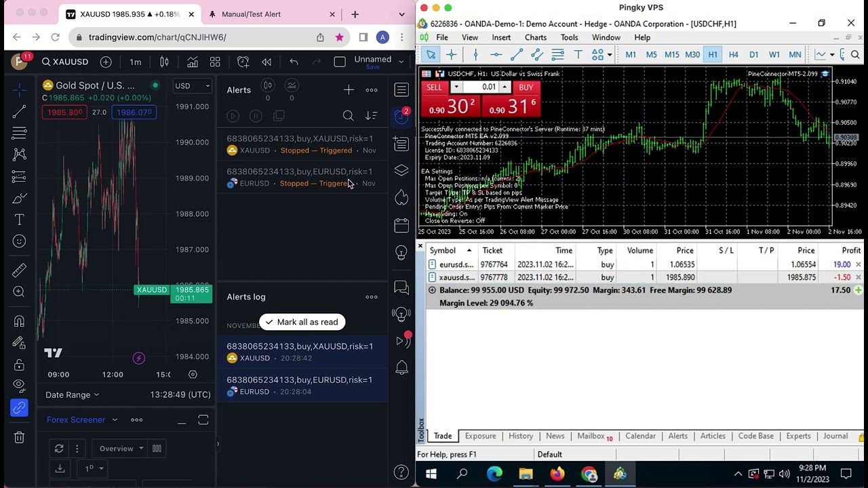Select the XAUUSD Stopped — Triggered alert
Image resolution: width=868 pixels, height=488 pixels.
pos(302,144)
